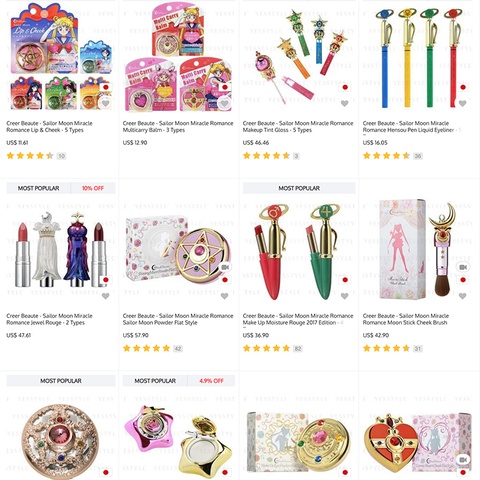Click video icon on heart-shaped compact product
The height and width of the screenshot is (480, 480).
[x=463, y=460]
